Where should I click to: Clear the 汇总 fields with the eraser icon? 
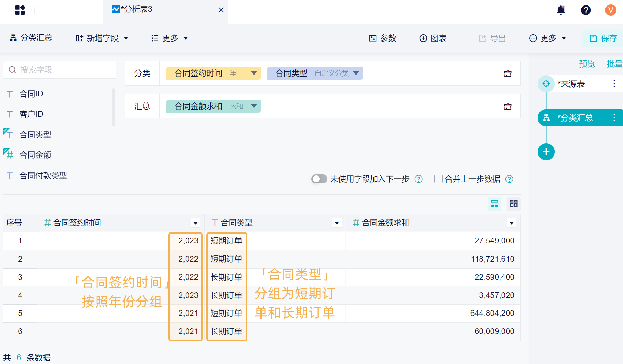point(508,106)
